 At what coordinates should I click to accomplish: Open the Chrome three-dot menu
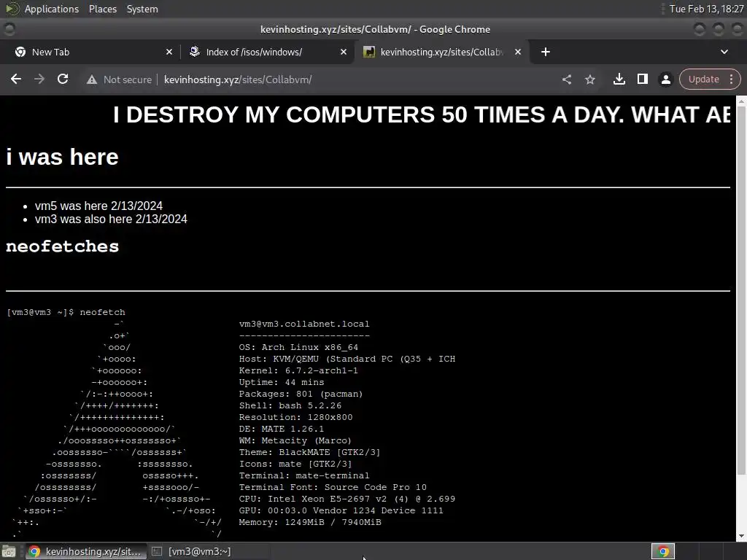[732, 79]
